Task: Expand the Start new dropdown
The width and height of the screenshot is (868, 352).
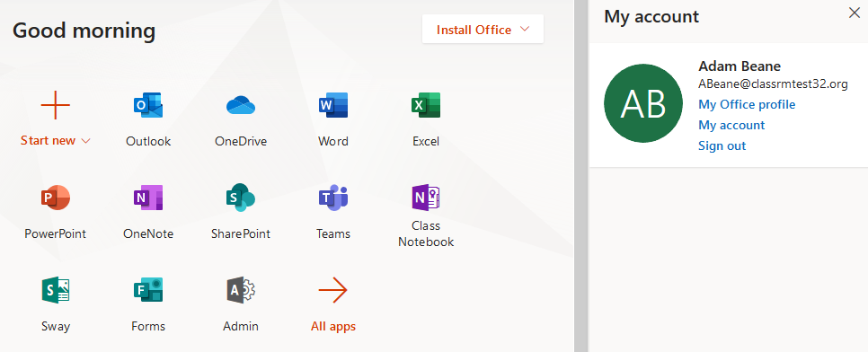Action: pyautogui.click(x=85, y=141)
